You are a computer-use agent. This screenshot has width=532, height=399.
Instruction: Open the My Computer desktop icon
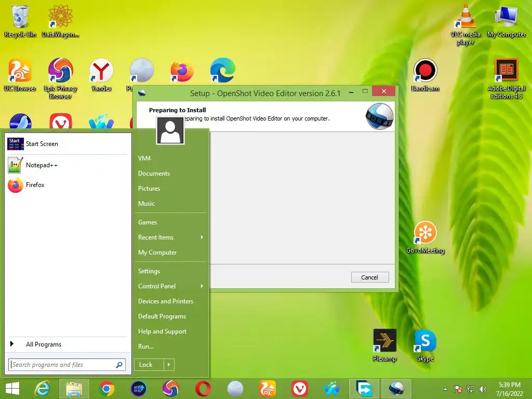[506, 21]
